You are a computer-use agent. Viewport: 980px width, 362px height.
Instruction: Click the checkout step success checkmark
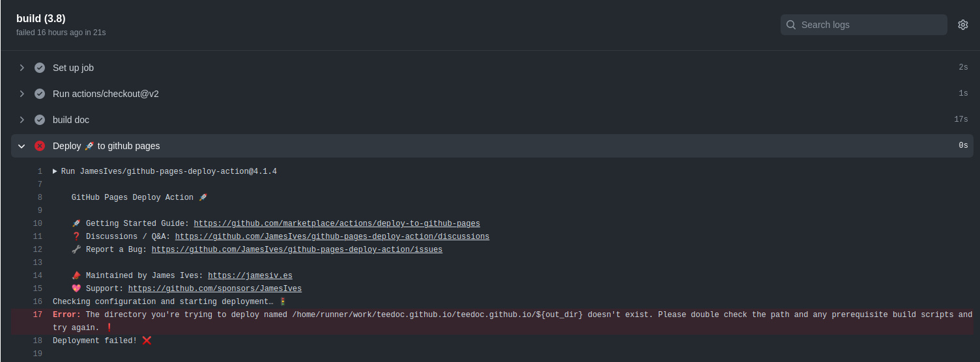pyautogui.click(x=40, y=94)
